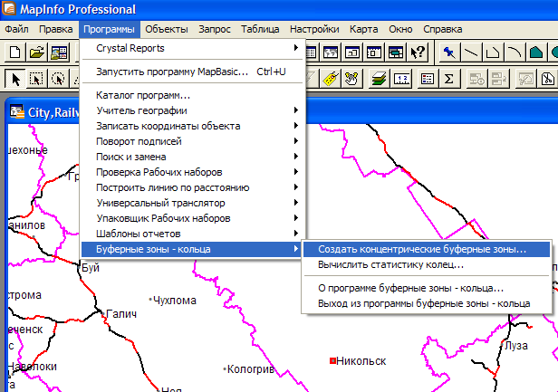Click the MapInfo Professional title bar icon
Image resolution: width=558 pixels, height=392 pixels.
point(8,8)
